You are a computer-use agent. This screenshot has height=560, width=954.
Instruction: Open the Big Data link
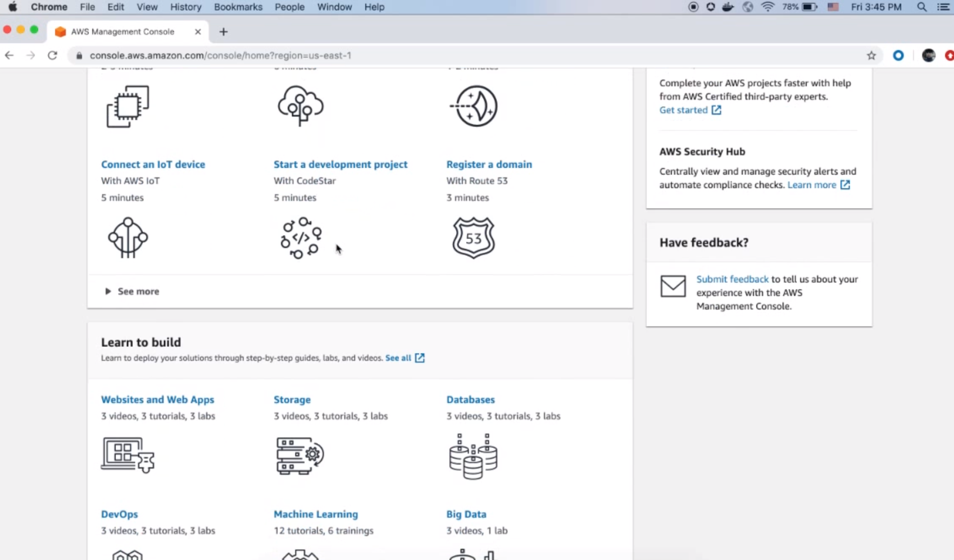[466, 515]
